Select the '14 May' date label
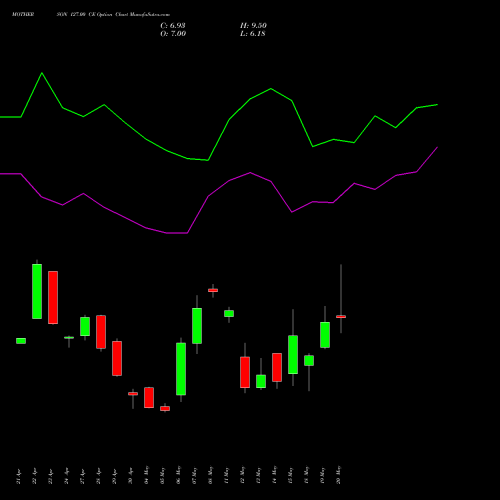The image size is (500, 500). click(x=275, y=475)
